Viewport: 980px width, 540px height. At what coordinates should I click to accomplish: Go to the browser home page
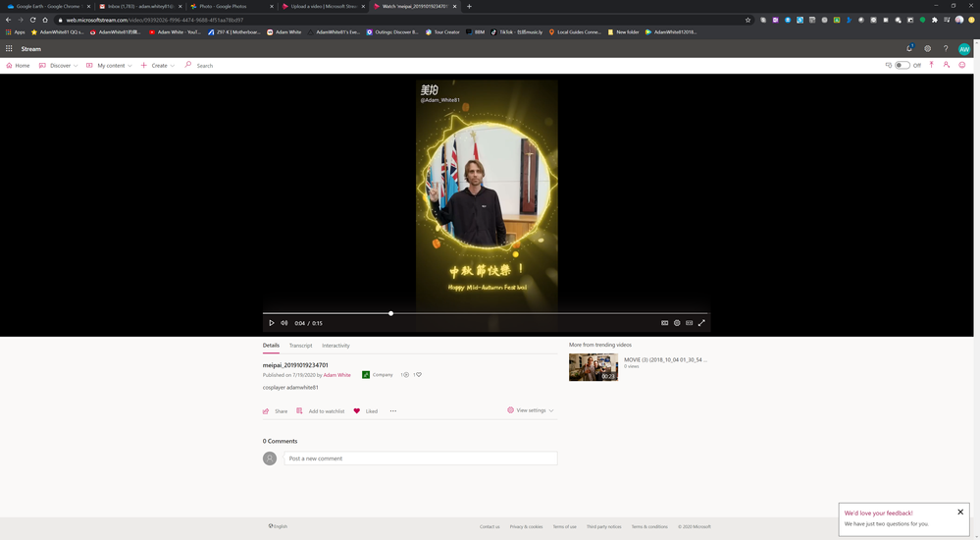45,20
